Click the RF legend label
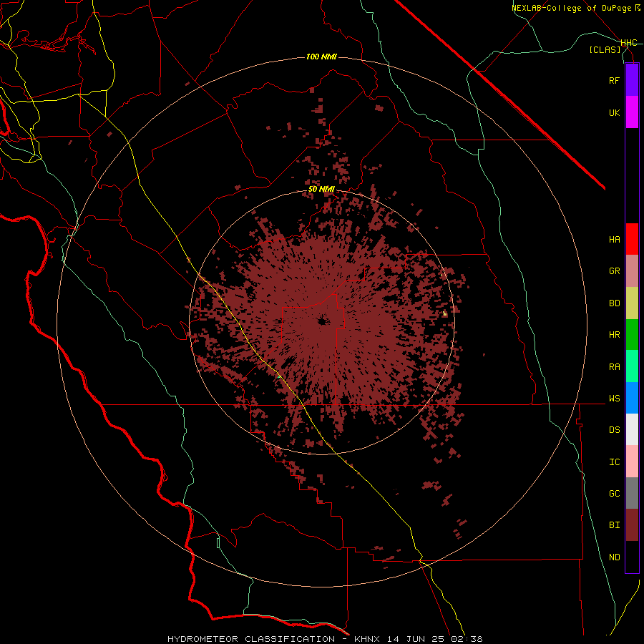This screenshot has width=644, height=644. (x=614, y=80)
